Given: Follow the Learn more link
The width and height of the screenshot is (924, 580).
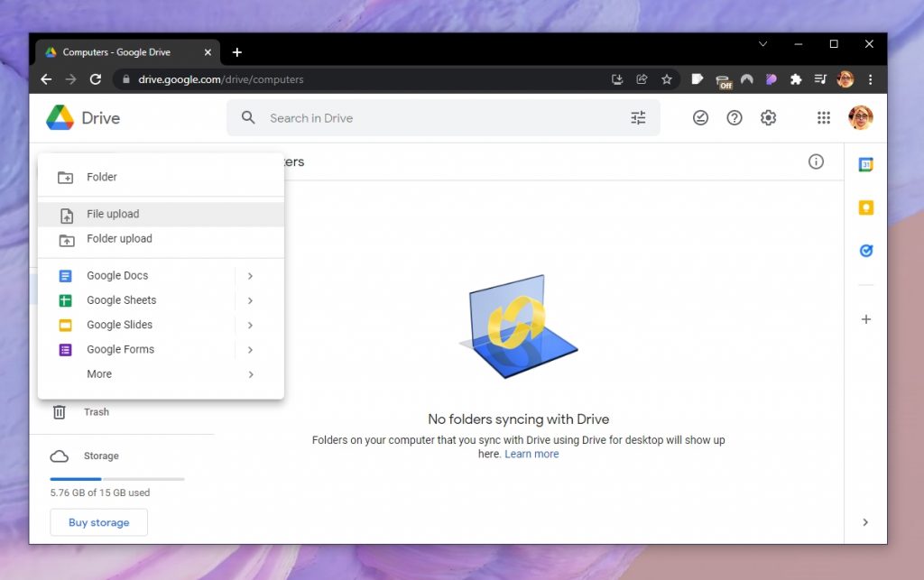Looking at the screenshot, I should click(531, 454).
